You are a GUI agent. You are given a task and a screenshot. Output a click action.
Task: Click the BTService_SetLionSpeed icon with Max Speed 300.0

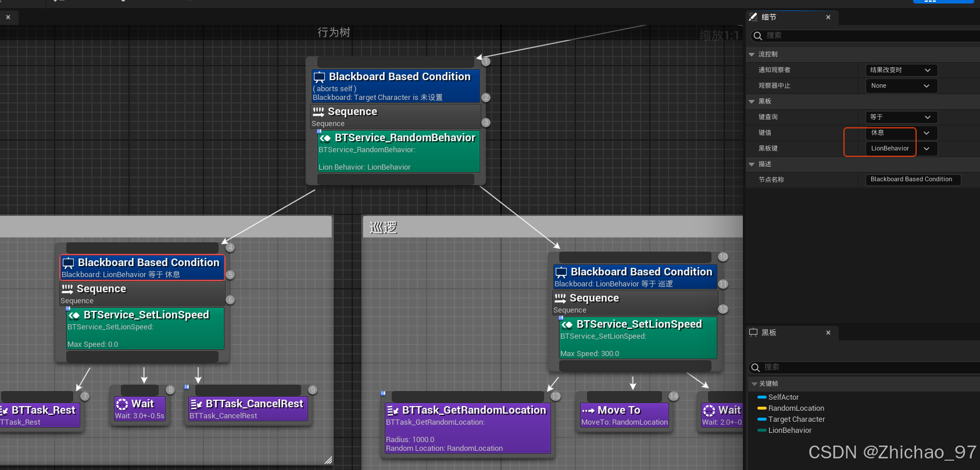pos(567,325)
